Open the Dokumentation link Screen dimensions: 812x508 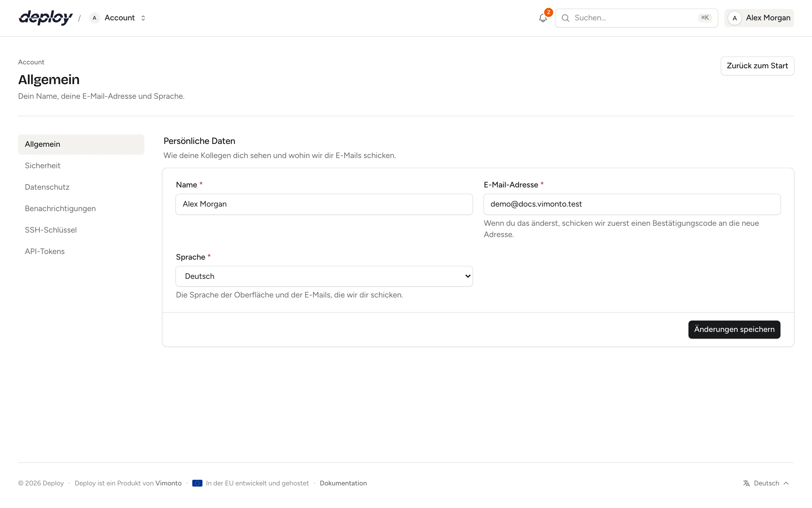click(343, 483)
